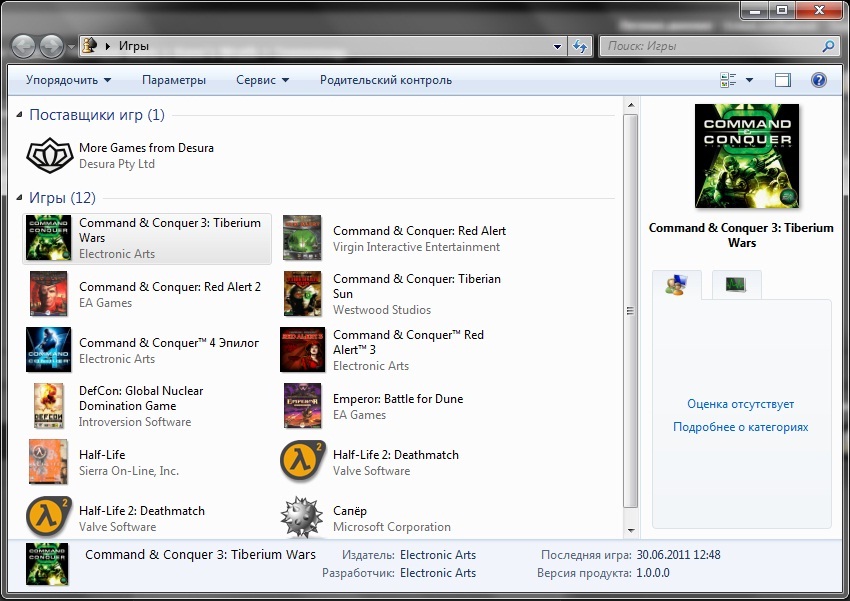Click the search magnifier icon
The width and height of the screenshot is (850, 601).
pos(828,47)
